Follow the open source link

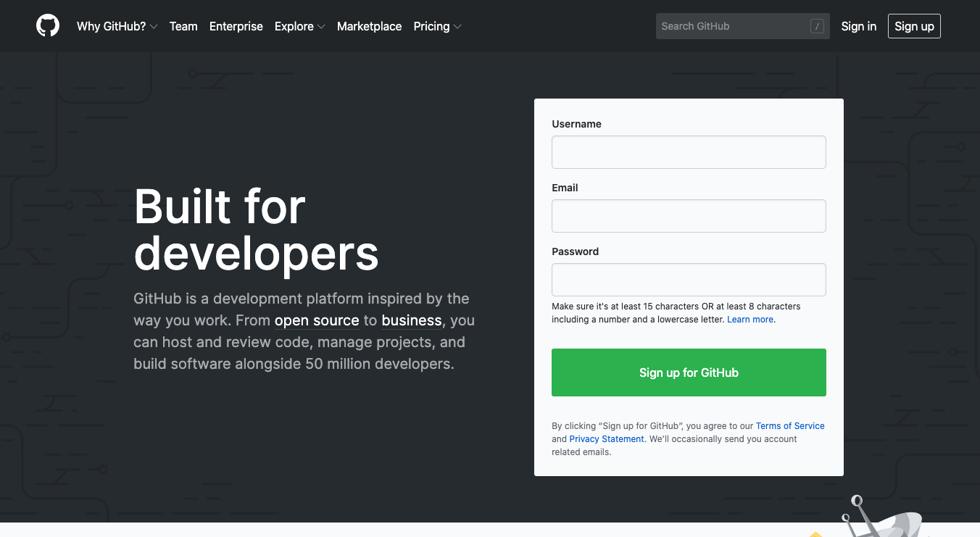point(317,320)
